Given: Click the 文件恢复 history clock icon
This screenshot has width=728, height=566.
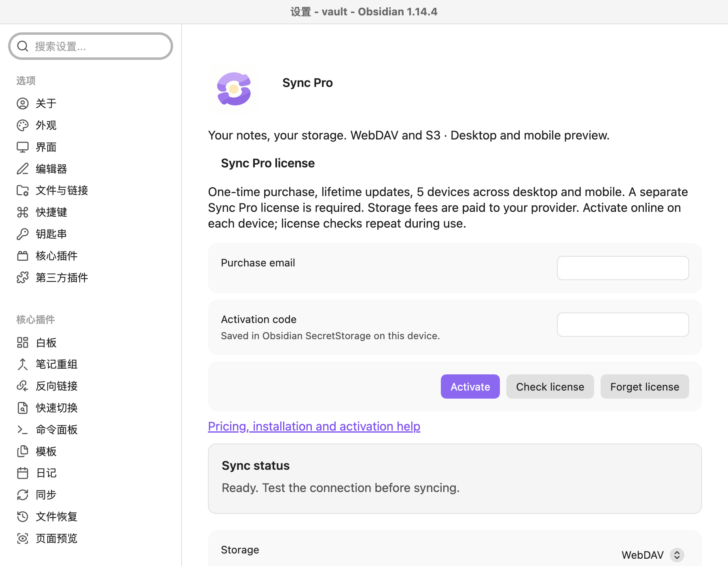Looking at the screenshot, I should [23, 517].
